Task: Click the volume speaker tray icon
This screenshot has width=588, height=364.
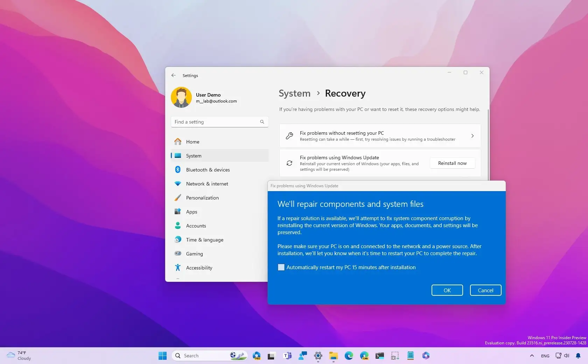Action: click(567, 356)
